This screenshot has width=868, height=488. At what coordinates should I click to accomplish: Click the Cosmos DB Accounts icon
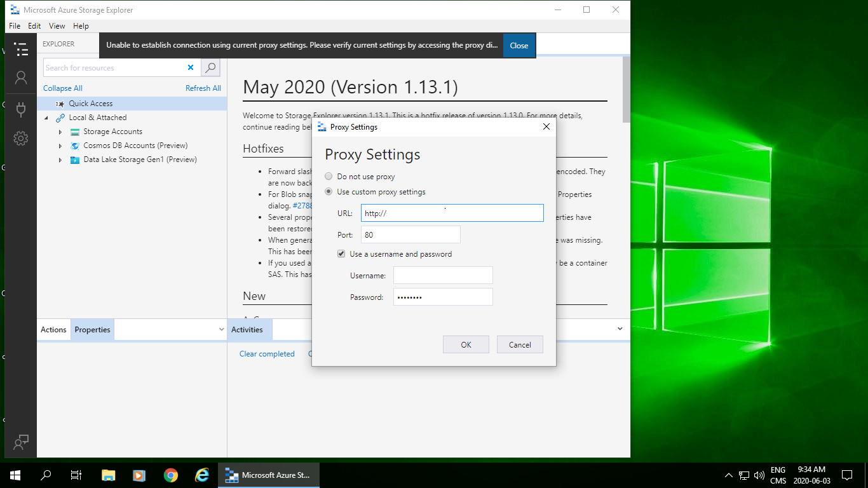pyautogui.click(x=76, y=146)
